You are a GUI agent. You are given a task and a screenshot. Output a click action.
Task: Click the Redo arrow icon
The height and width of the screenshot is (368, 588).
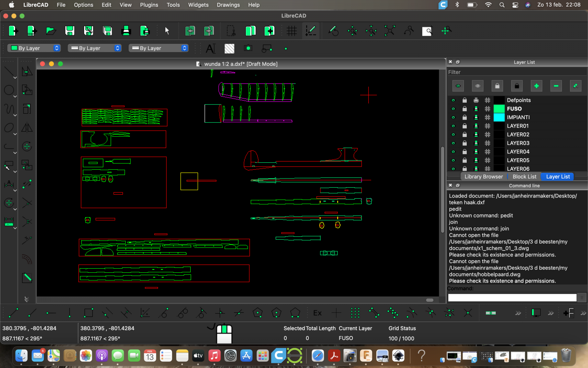click(x=209, y=31)
